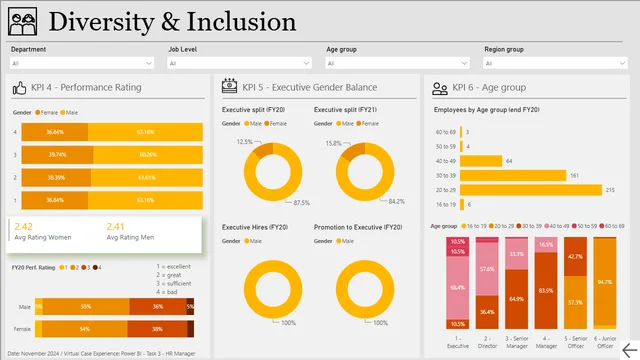Open the Job Level dropdown
This screenshot has height=360, width=640.
240,63
